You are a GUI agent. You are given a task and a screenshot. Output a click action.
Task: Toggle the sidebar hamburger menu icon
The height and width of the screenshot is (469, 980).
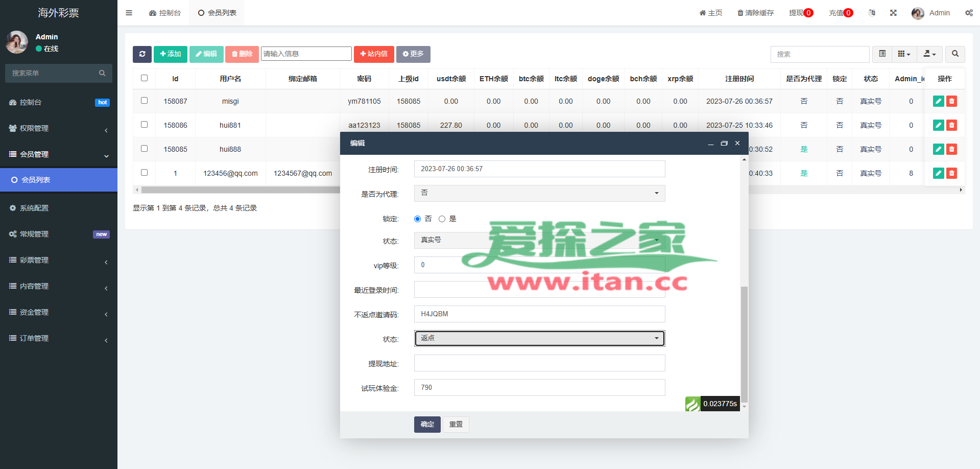coord(129,13)
